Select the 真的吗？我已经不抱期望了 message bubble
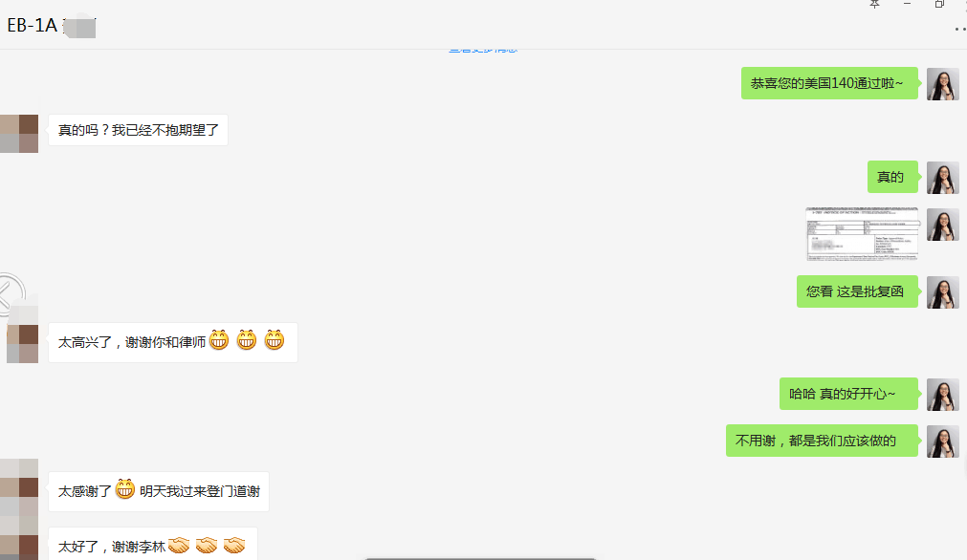Screen dimensions: 967x560 coord(138,130)
